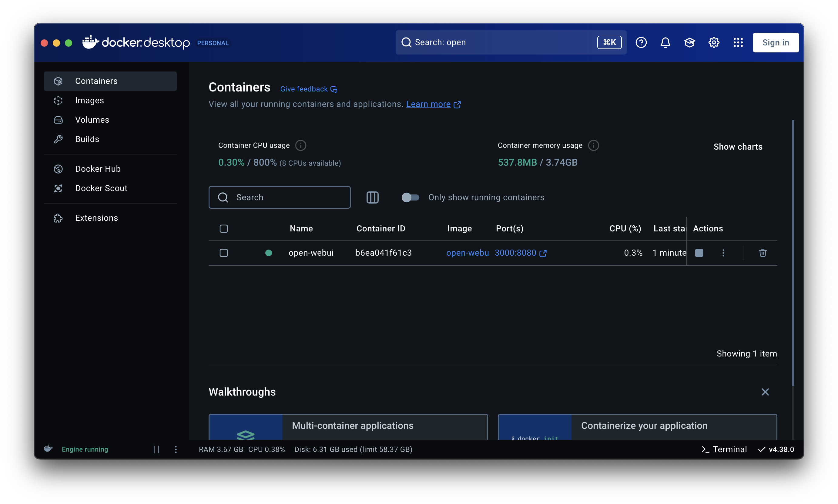This screenshot has width=838, height=504.
Task: Click version v4.38.0 indicator
Action: click(x=776, y=449)
